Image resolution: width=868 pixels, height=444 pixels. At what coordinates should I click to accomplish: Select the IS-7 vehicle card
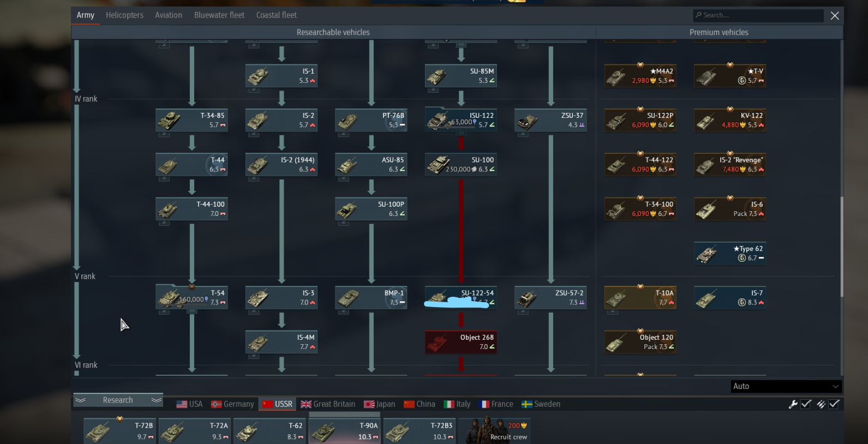[x=730, y=298]
